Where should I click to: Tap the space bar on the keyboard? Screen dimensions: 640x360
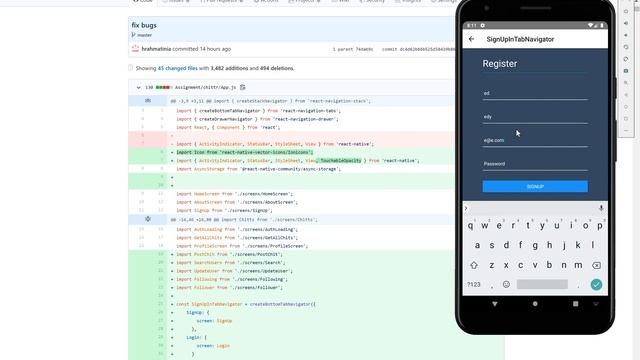pos(542,284)
